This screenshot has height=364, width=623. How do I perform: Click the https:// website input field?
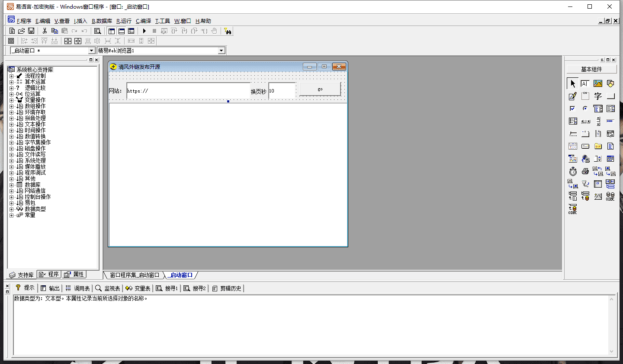pyautogui.click(x=188, y=91)
